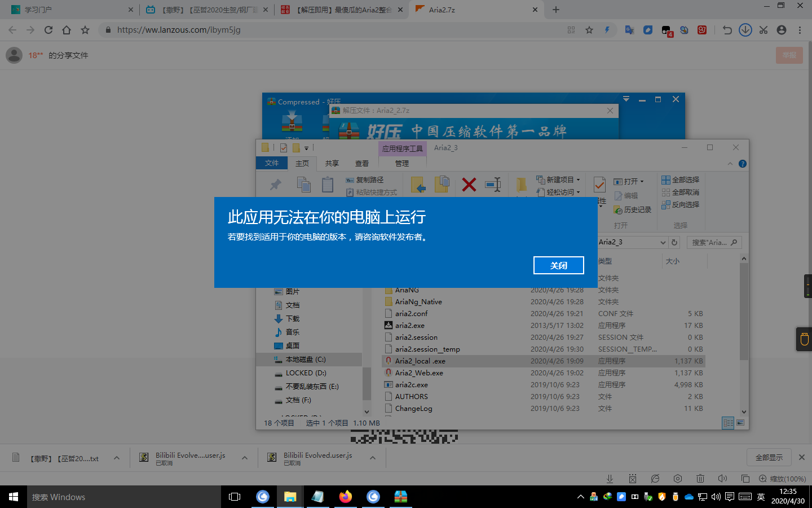Image resolution: width=812 pixels, height=508 pixels.
Task: Open OneDrive from the system tray
Action: pos(689,497)
